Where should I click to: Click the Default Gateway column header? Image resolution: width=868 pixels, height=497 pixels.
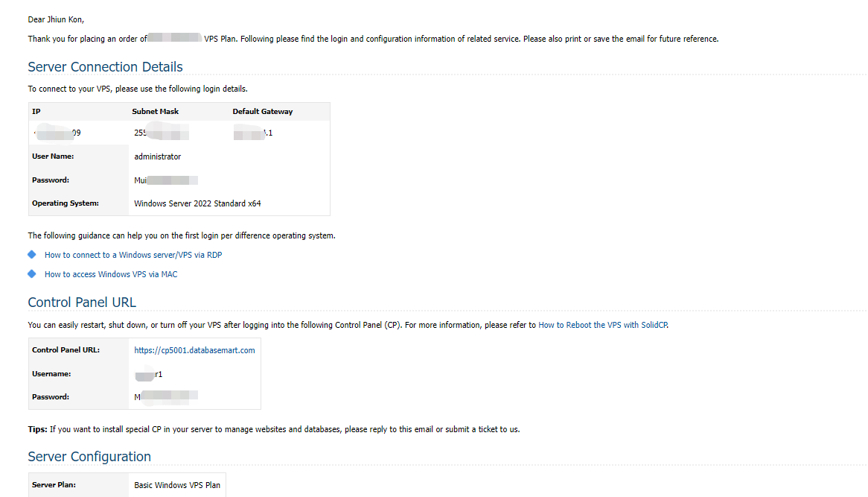(263, 112)
